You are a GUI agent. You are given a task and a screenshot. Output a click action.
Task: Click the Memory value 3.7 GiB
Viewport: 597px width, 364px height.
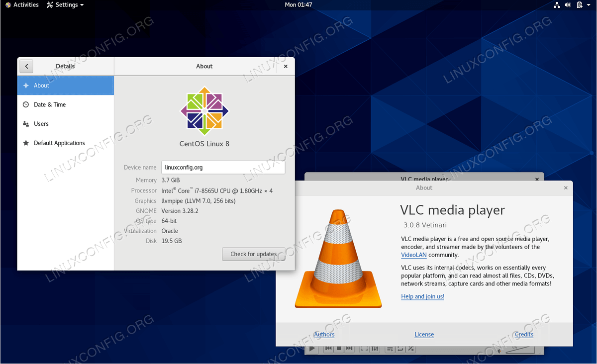tap(171, 180)
